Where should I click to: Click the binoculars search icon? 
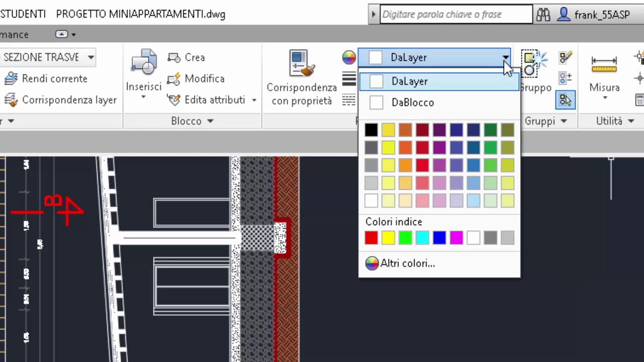tap(543, 15)
